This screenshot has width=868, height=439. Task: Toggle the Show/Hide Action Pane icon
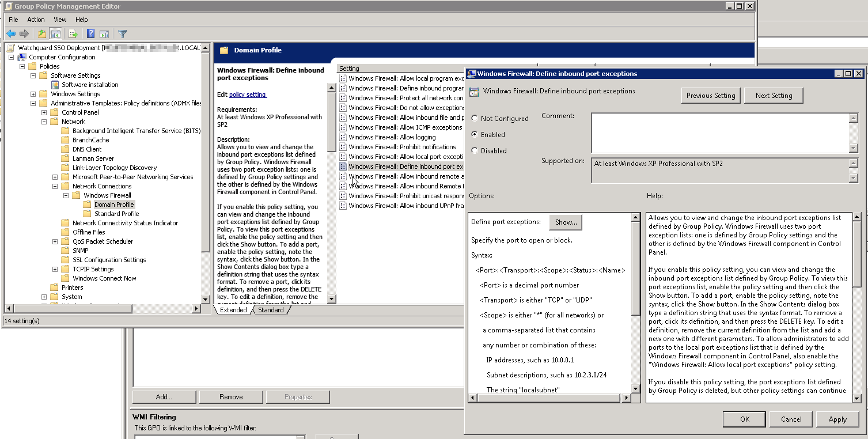(x=104, y=34)
